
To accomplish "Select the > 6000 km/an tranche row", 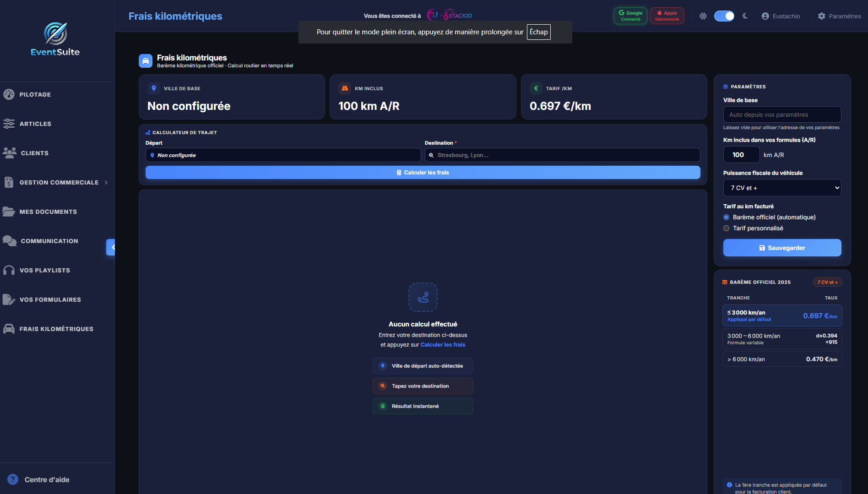I will [x=782, y=359].
